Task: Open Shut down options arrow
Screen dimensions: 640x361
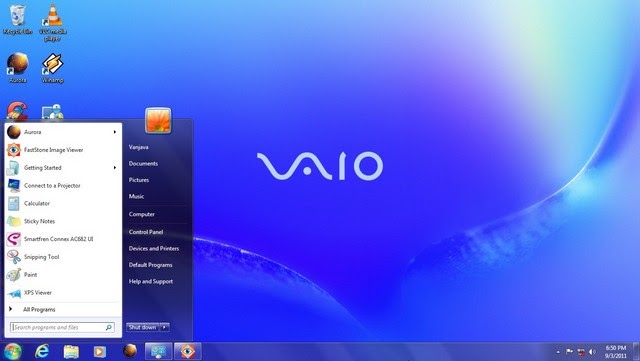Action: (164, 327)
